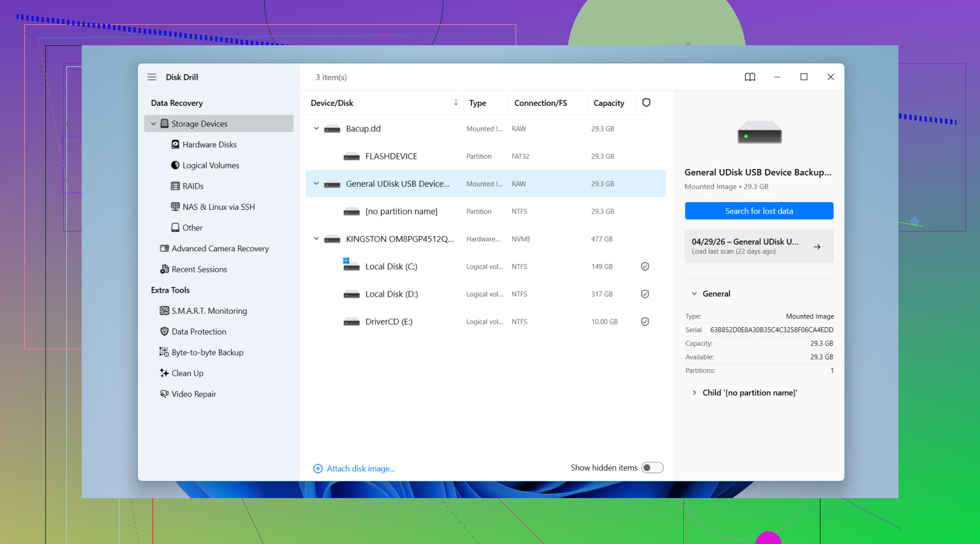Click Attach disk image link
980x544 pixels.
click(x=360, y=469)
